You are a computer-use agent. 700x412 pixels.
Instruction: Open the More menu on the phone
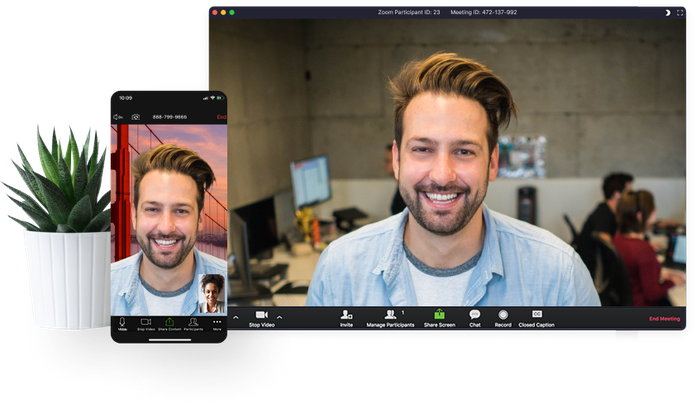click(x=217, y=323)
